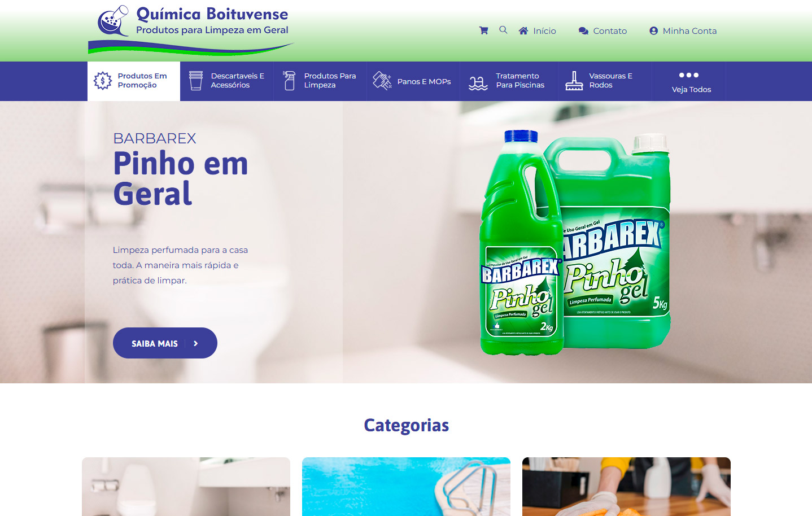Click the SAIBA MAIS button
The image size is (812, 516).
pyautogui.click(x=165, y=343)
